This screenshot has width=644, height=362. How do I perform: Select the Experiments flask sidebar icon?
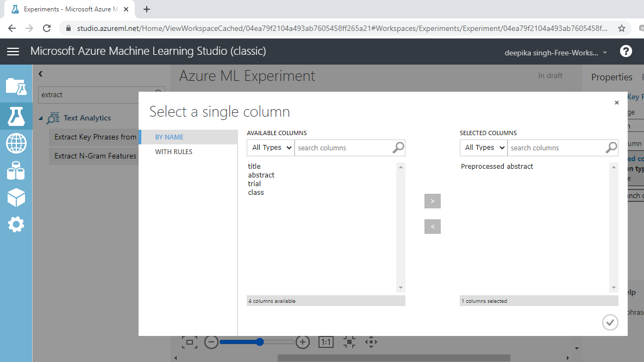click(x=16, y=117)
